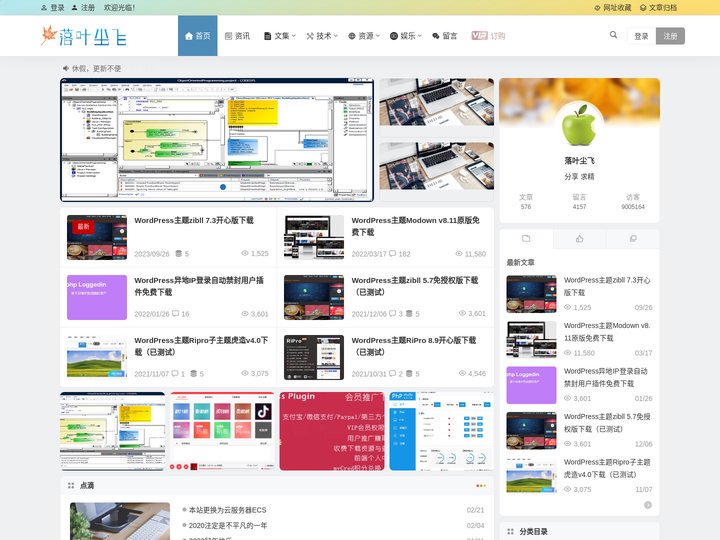720x540 pixels.
Task: Click the comment count 182 on Modown article
Action: (x=399, y=254)
